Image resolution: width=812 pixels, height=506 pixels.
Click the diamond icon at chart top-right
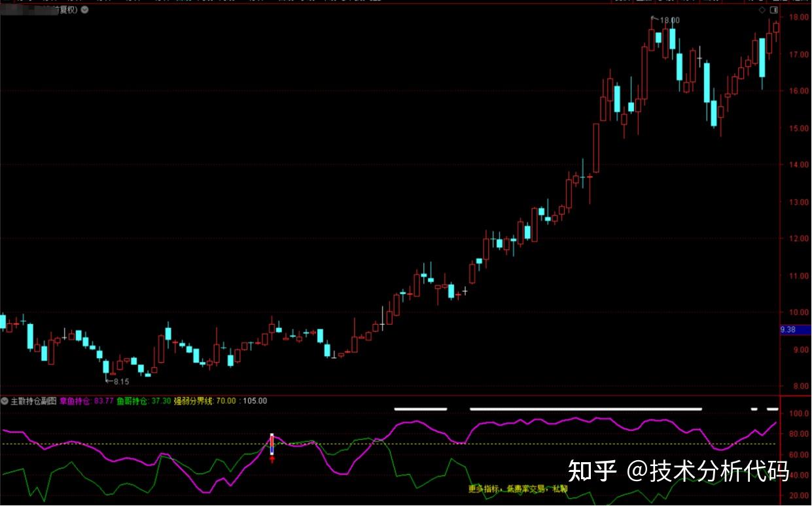(x=762, y=10)
